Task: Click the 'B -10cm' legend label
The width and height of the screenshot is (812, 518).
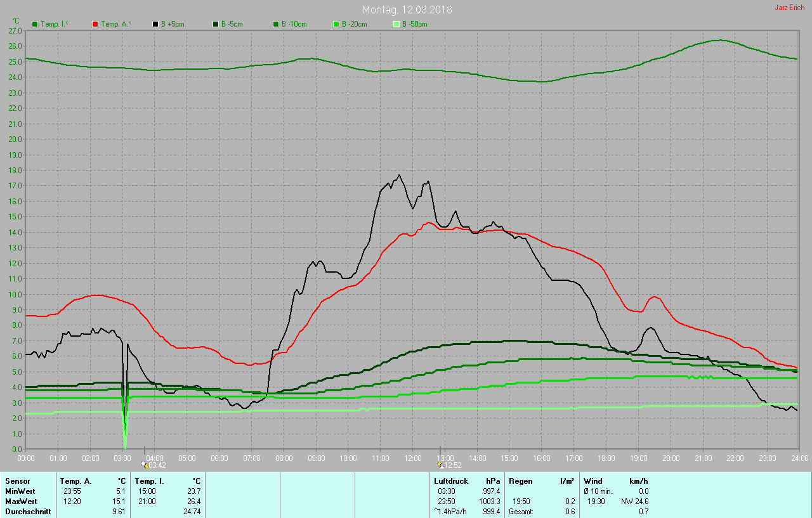Action: click(x=294, y=24)
